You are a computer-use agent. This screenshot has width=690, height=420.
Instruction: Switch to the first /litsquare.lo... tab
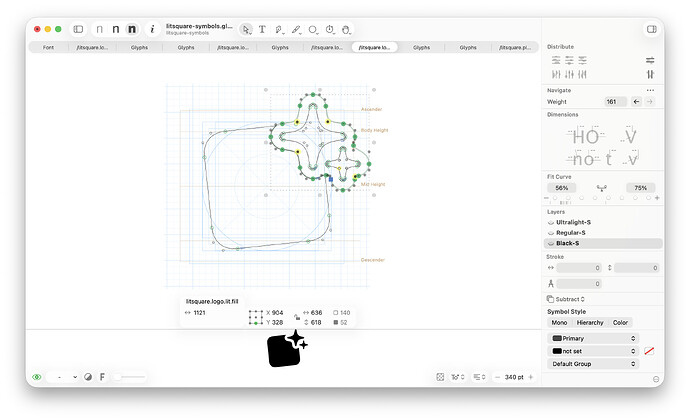(92, 47)
